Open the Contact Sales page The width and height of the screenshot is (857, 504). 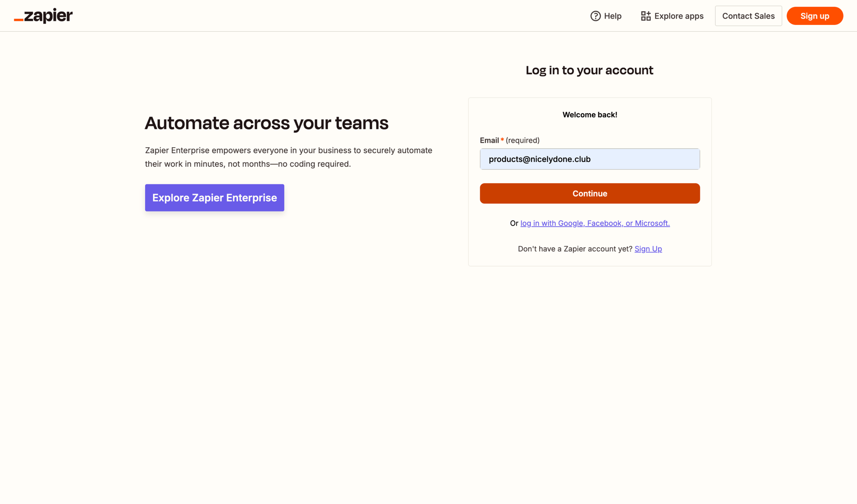(749, 16)
